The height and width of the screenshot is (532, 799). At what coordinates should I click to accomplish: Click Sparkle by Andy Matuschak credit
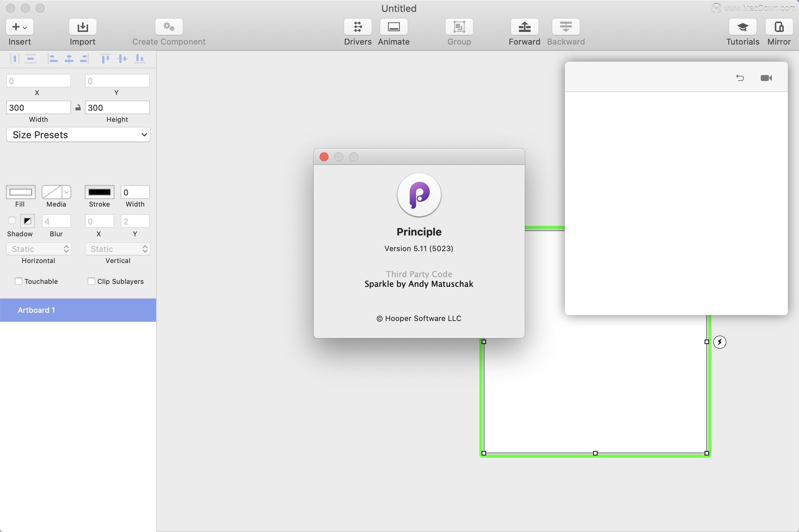pos(419,284)
